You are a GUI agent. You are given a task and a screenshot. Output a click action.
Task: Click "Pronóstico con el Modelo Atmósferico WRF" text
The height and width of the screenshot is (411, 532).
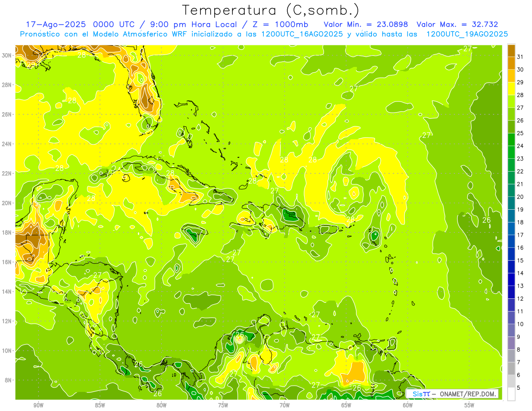click(x=104, y=34)
